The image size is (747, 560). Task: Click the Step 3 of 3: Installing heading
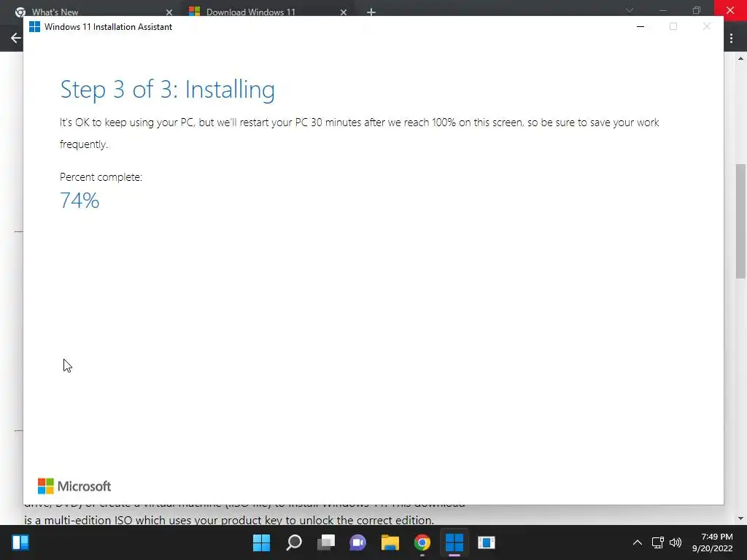pos(168,90)
